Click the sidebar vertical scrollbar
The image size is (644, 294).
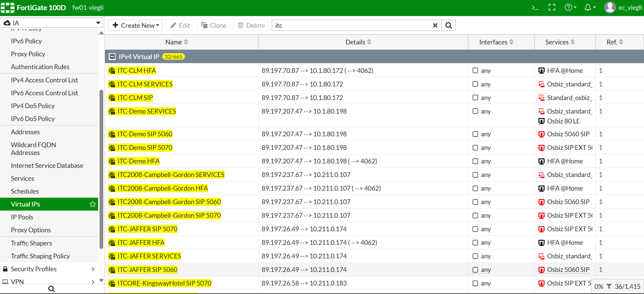pyautogui.click(x=101, y=170)
